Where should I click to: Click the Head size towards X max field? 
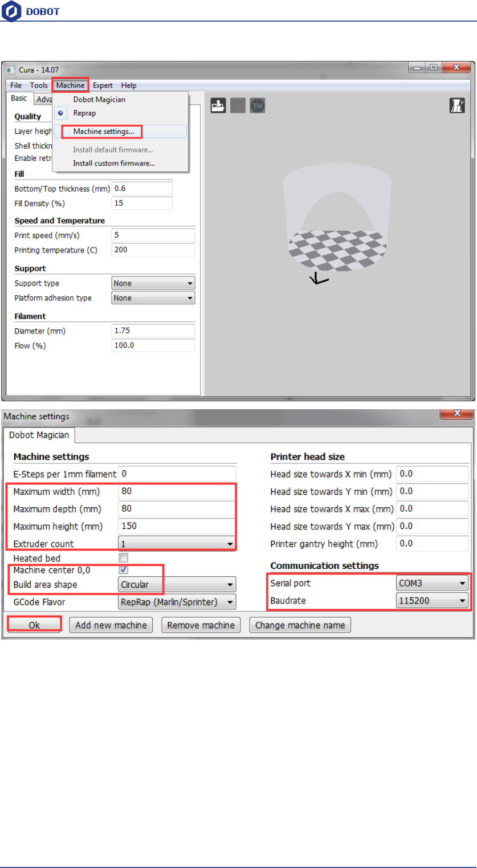point(432,508)
